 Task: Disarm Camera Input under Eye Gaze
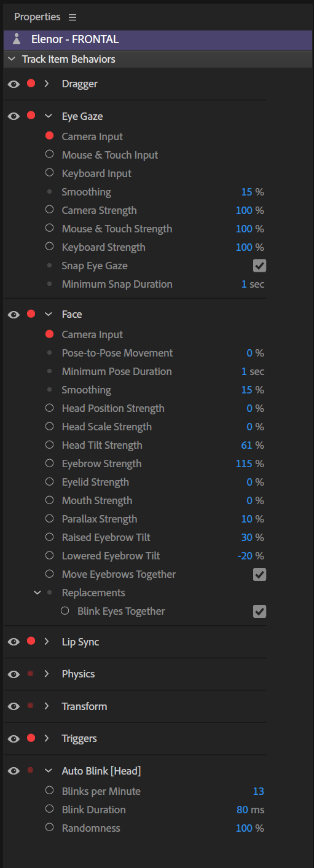pyautogui.click(x=49, y=136)
